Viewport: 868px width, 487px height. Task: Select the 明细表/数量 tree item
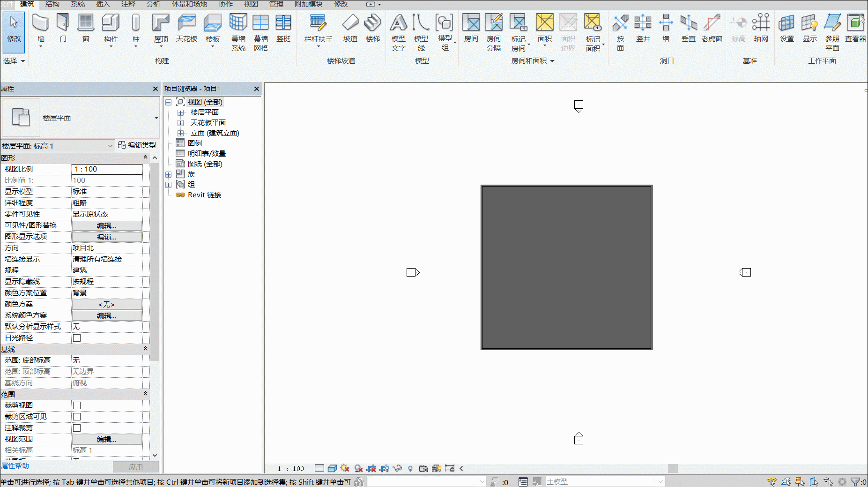(207, 154)
